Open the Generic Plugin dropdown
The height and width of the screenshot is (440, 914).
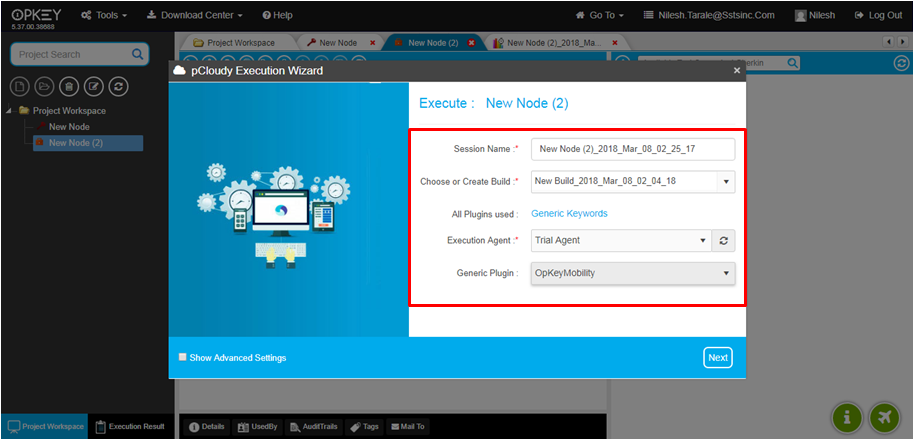(726, 273)
